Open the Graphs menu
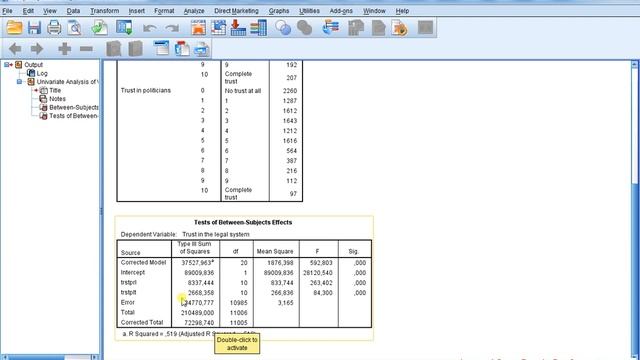 click(279, 11)
